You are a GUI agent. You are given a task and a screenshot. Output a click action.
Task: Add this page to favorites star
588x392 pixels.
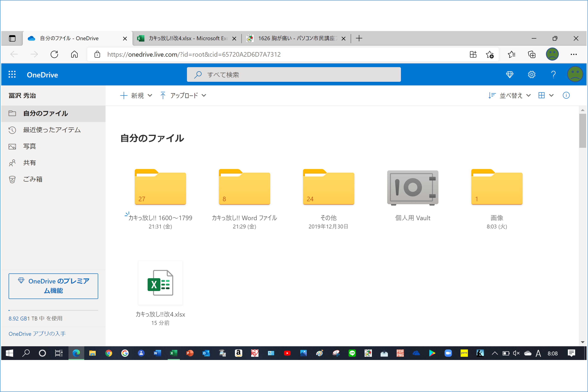489,54
